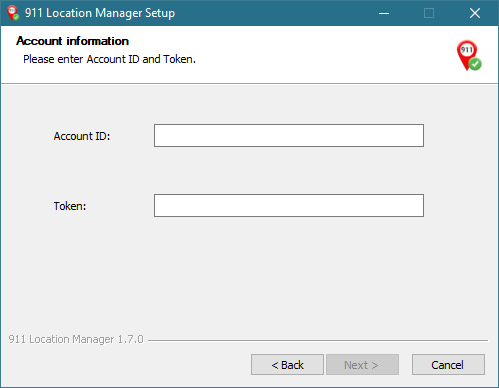Image resolution: width=499 pixels, height=388 pixels.
Task: Cancel the 911 Location Manager setup
Action: [448, 365]
